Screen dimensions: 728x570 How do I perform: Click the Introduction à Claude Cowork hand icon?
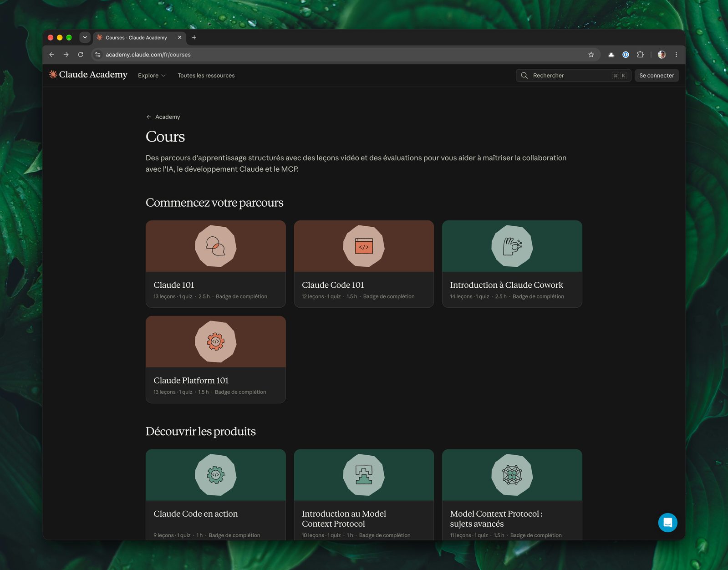pyautogui.click(x=512, y=246)
